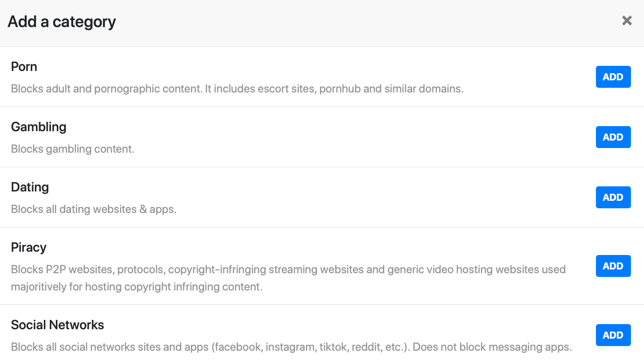Screen dimensions: 644x361
Task: Select the Social Networks category title
Action: click(57, 325)
